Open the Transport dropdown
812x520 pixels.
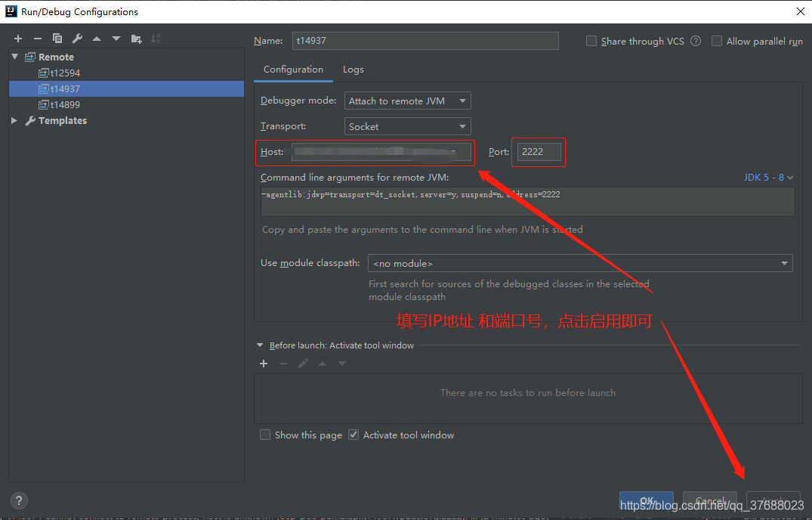pyautogui.click(x=408, y=126)
